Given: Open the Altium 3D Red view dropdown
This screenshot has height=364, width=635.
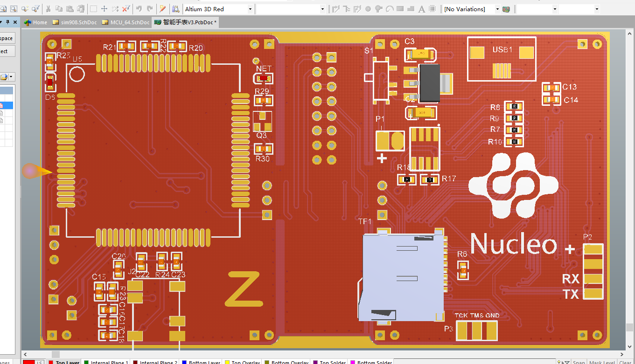Looking at the screenshot, I should [x=250, y=9].
